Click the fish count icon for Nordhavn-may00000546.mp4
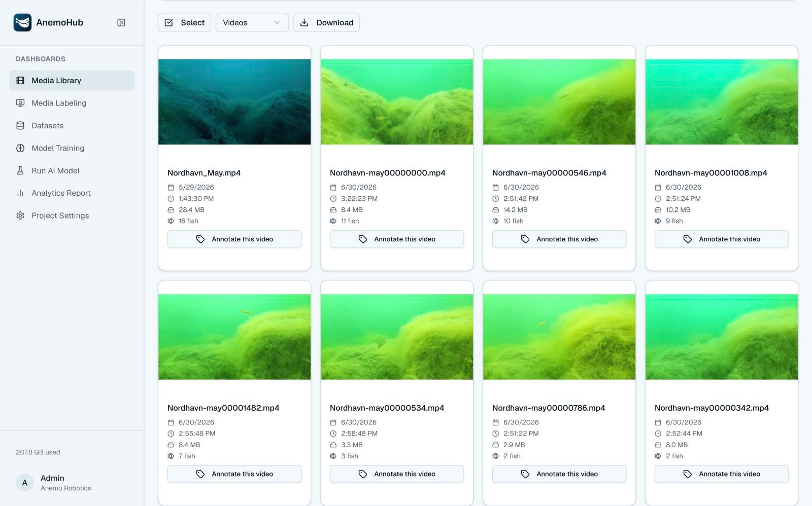Screen dimensions: 812x506 [x=496, y=221]
